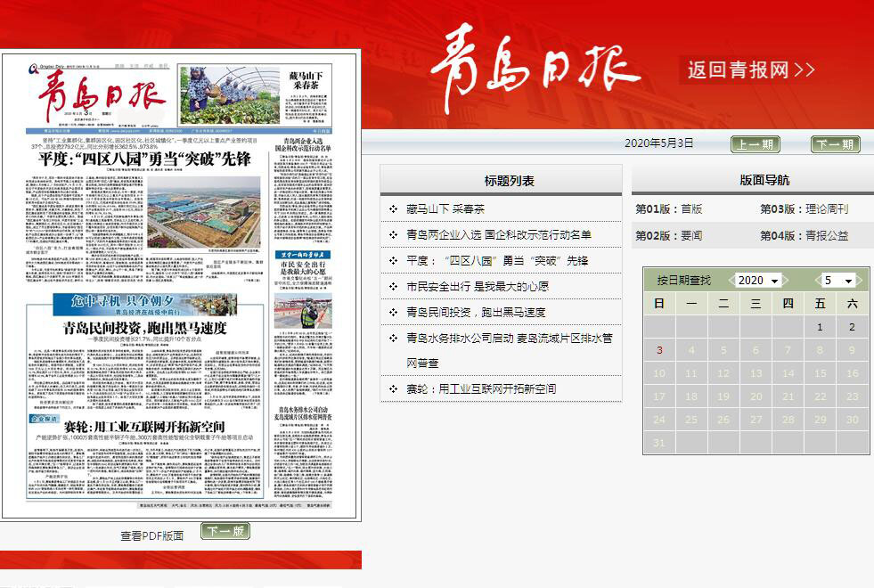Click the bullet icon beside 赛轮 headline
The height and width of the screenshot is (588, 874).
tap(393, 389)
